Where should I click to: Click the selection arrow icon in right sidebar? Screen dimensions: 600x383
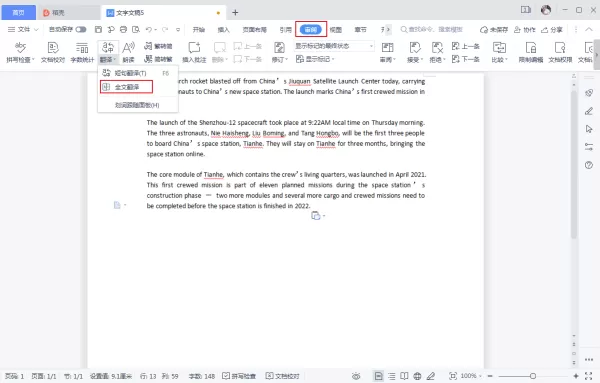click(589, 129)
